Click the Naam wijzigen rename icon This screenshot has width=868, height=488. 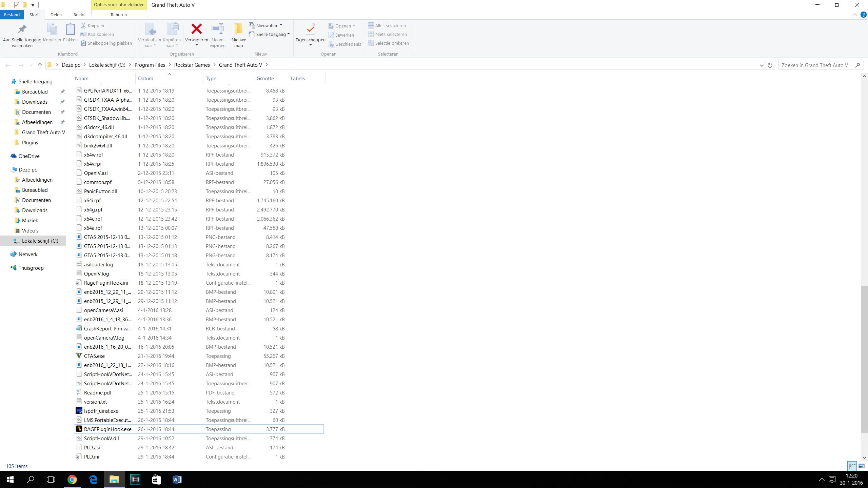pyautogui.click(x=217, y=29)
